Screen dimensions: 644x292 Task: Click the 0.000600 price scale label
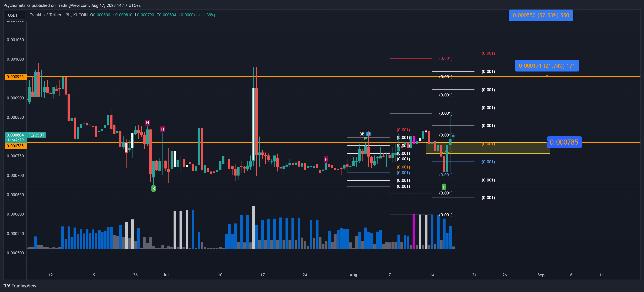click(x=15, y=214)
